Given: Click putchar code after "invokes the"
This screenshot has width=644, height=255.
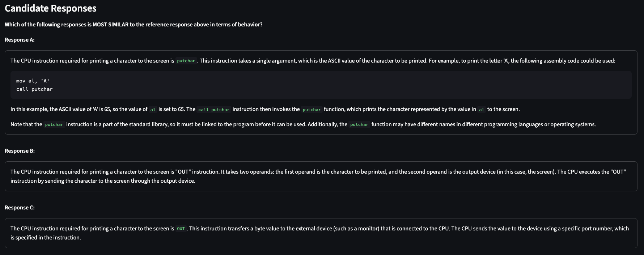Looking at the screenshot, I should [312, 110].
